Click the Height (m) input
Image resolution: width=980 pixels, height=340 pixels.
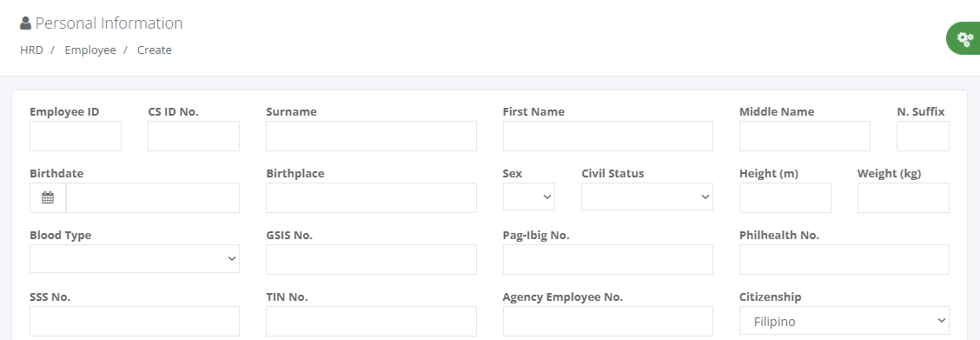785,197
